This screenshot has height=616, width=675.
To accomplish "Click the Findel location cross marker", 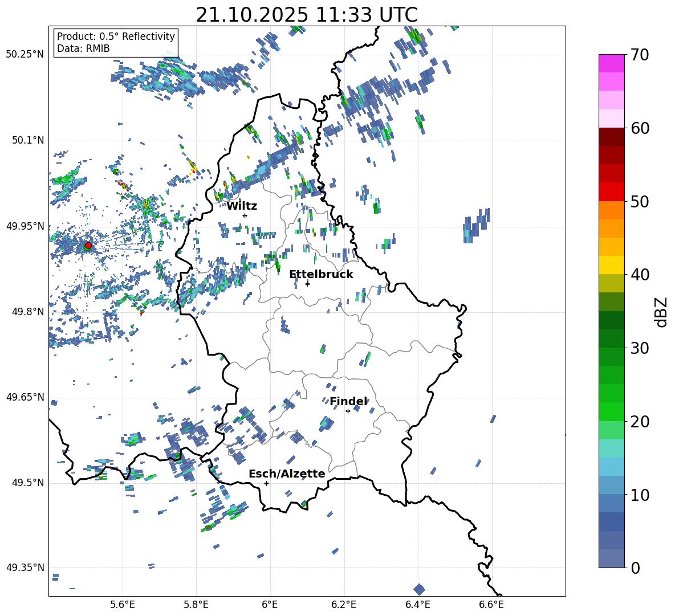I will [x=348, y=411].
